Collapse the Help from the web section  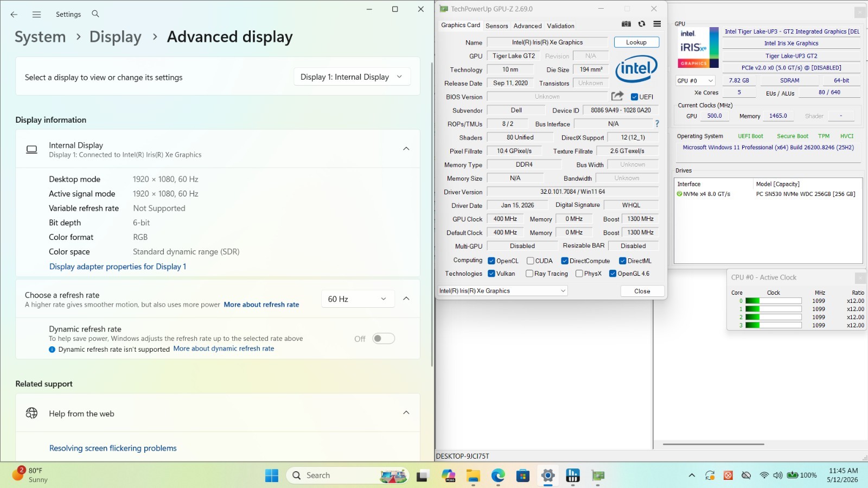coord(406,413)
